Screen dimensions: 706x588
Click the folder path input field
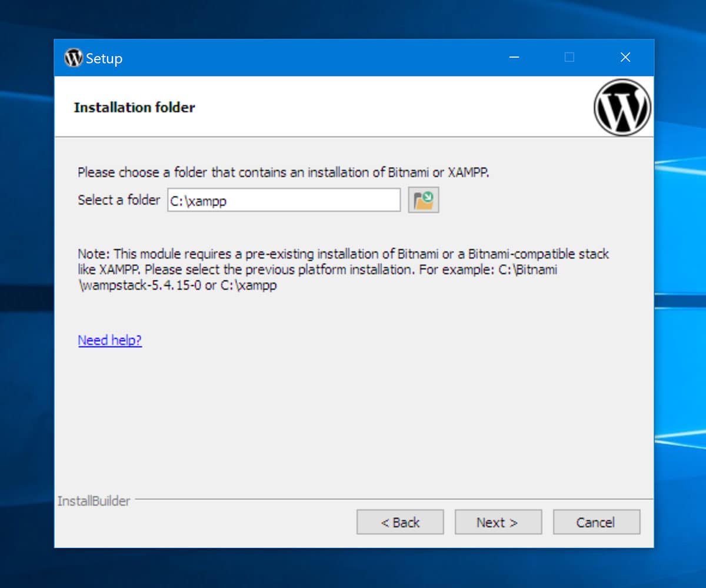pyautogui.click(x=284, y=200)
